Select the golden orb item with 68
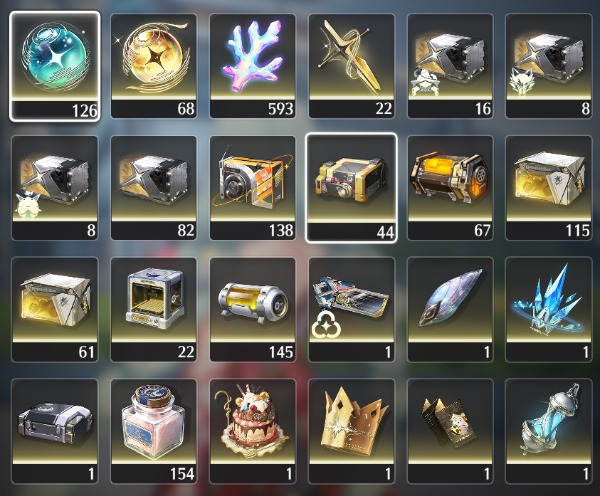Viewport: 600px width, 496px height. click(x=153, y=66)
